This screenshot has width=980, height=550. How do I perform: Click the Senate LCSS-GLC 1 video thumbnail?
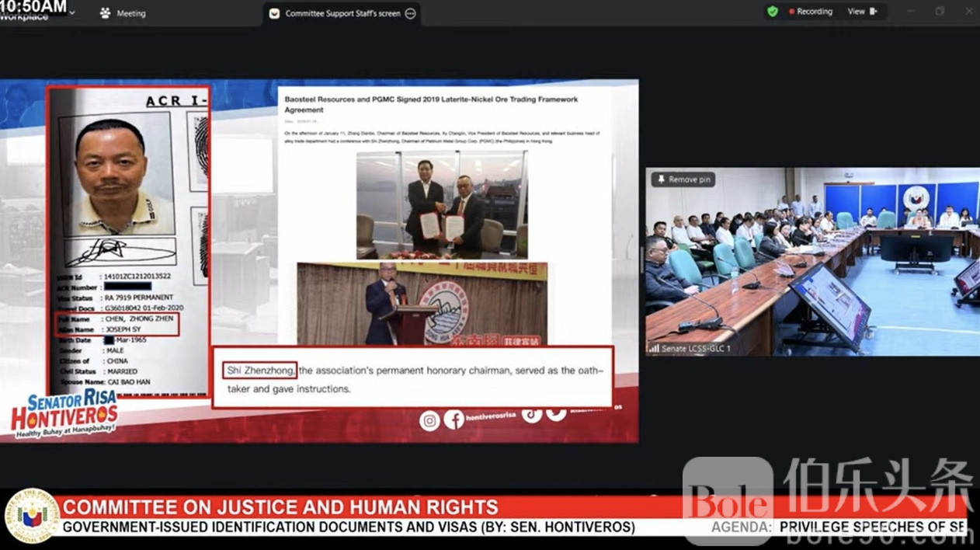[812, 262]
